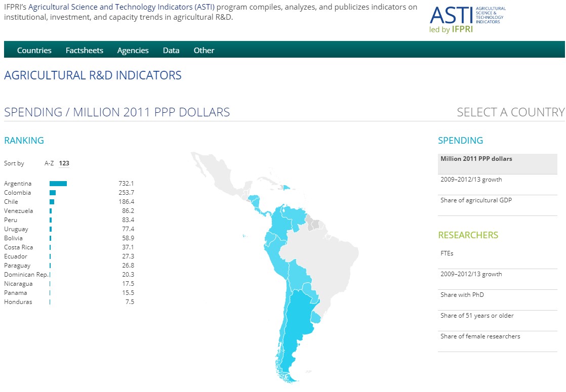Open the Factsheets menu

[84, 50]
